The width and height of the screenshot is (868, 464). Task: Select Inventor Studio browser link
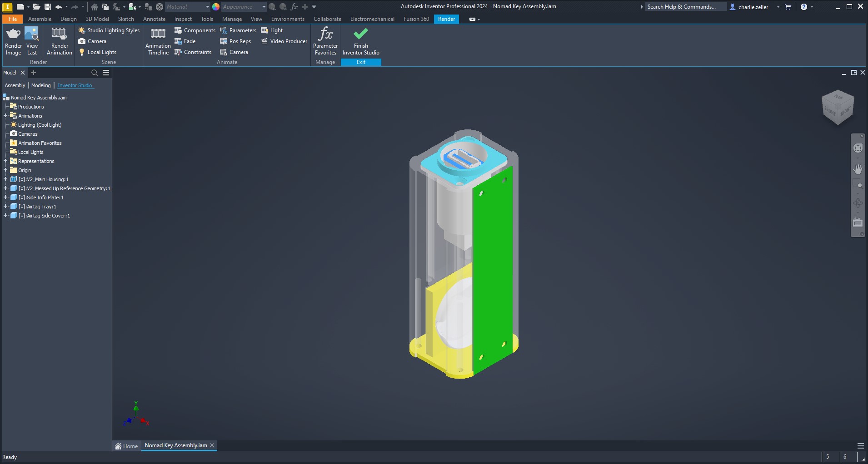(75, 85)
